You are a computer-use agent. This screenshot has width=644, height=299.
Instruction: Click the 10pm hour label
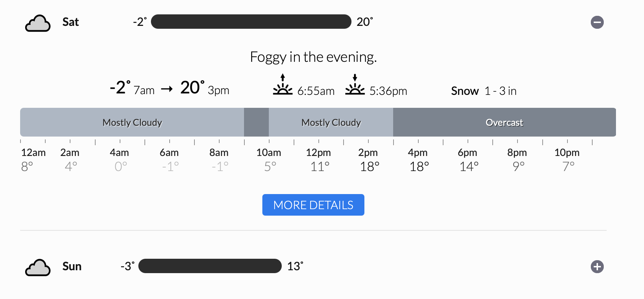(x=567, y=152)
